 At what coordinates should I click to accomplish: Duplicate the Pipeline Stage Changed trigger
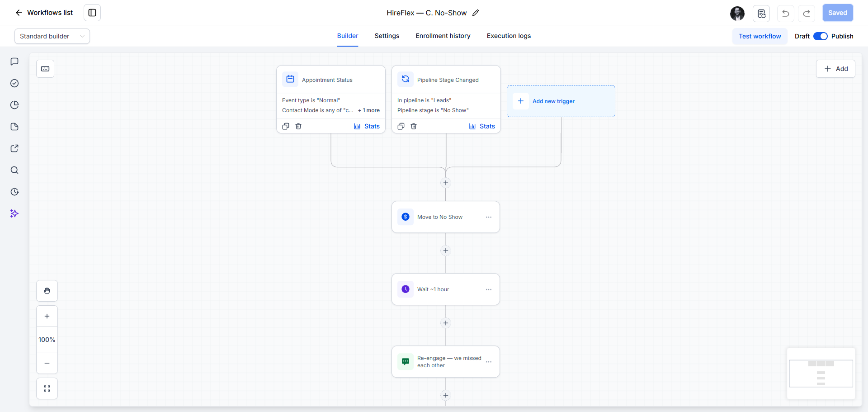tap(401, 126)
